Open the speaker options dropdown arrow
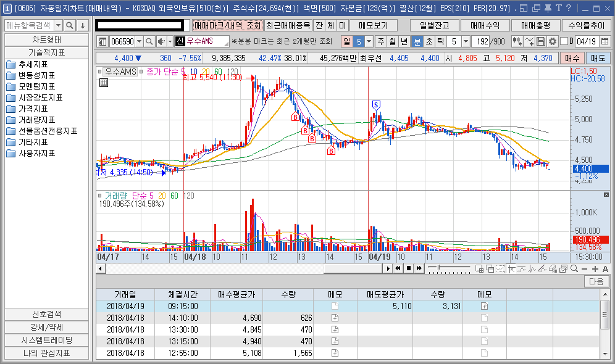615x364 pixels. 170,41
